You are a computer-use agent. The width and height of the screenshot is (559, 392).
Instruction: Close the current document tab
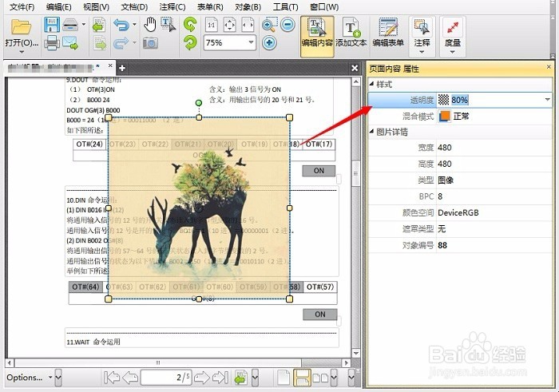(110, 65)
